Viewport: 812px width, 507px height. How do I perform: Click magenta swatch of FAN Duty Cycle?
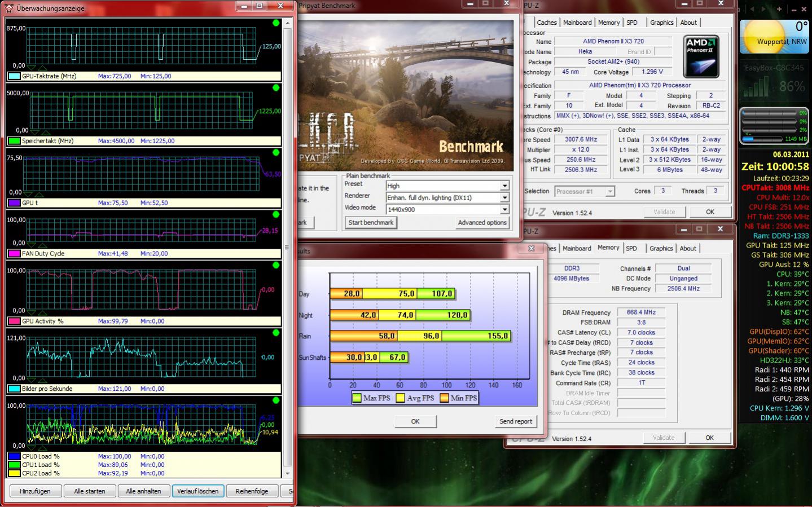click(x=14, y=254)
